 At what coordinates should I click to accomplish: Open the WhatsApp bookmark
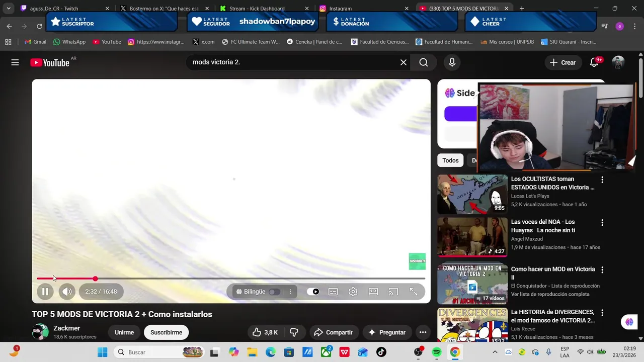pos(69,42)
